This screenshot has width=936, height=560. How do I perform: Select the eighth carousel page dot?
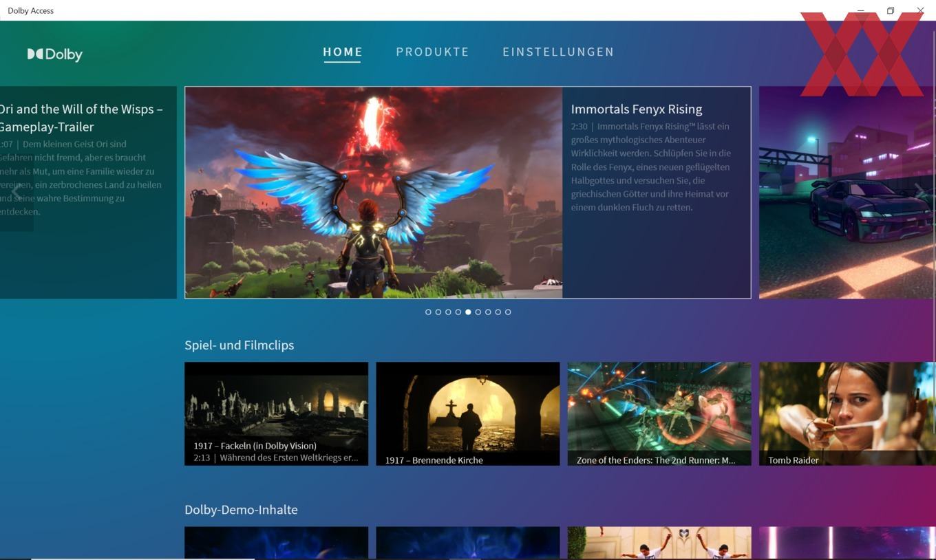(x=498, y=312)
